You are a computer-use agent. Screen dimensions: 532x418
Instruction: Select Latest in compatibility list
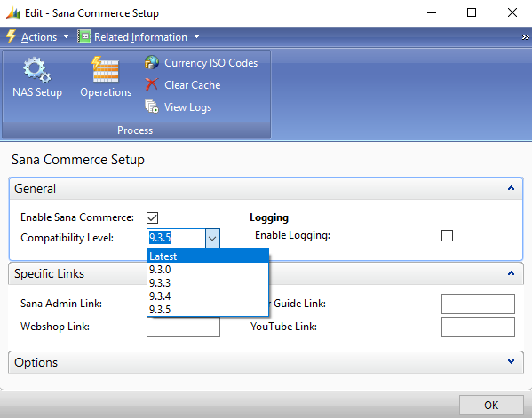[208, 256]
